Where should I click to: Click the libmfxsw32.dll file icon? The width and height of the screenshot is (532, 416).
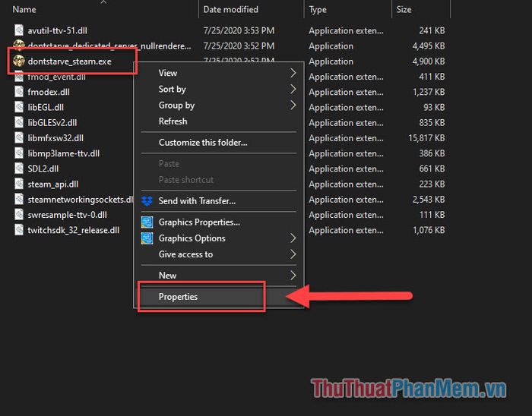point(19,138)
